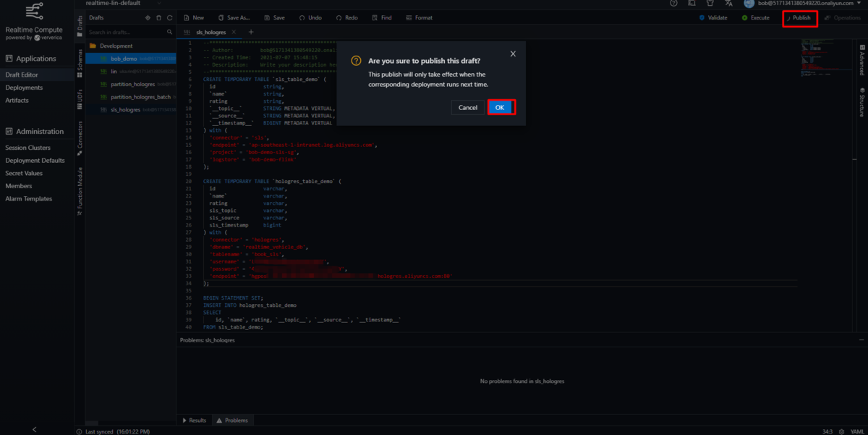The image size is (868, 435).
Task: Switch to the Results tab
Action: [x=194, y=420]
